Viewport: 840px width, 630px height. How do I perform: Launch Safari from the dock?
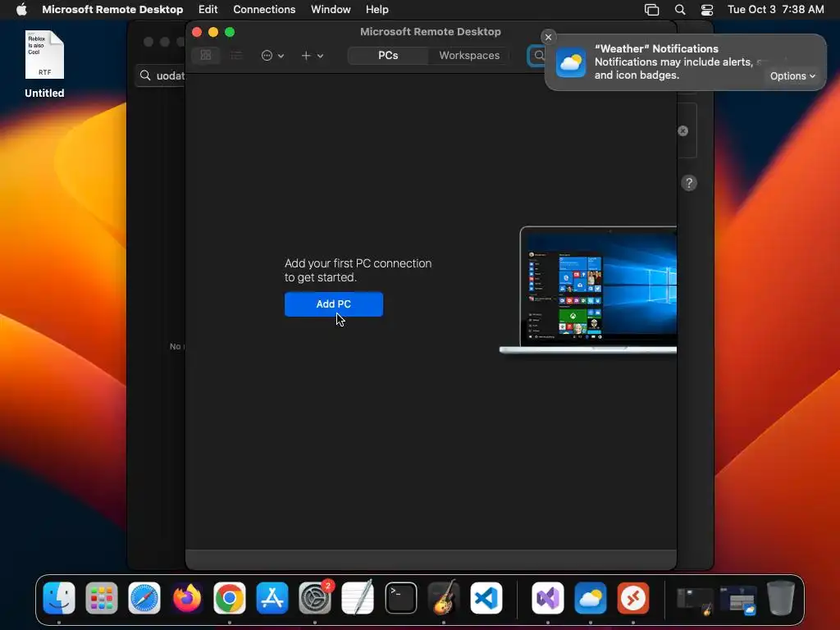[144, 598]
